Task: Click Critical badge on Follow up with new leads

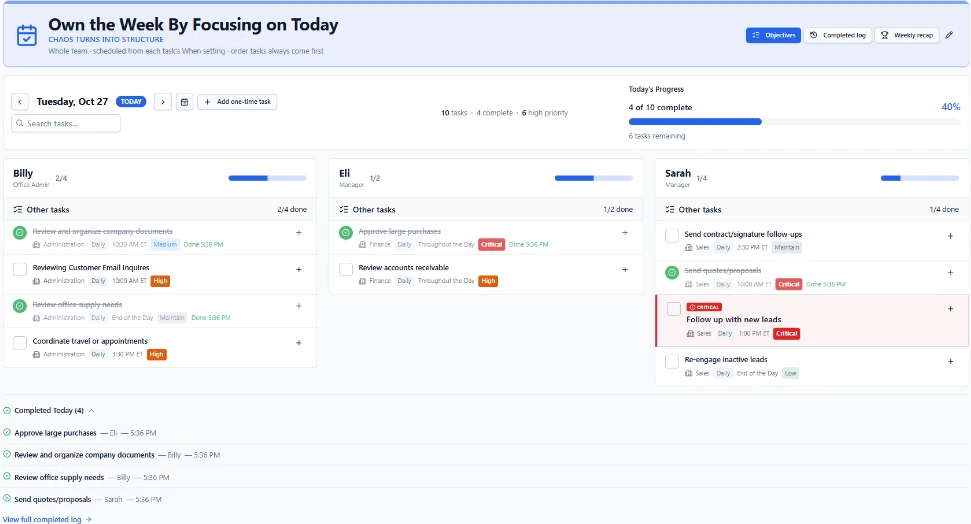Action: [x=786, y=333]
